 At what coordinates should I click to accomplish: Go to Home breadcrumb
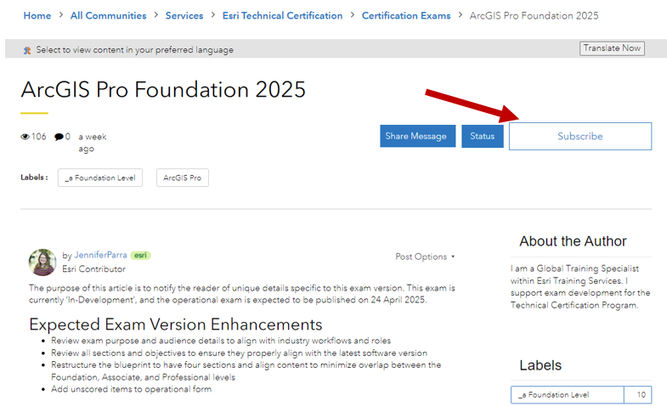37,16
